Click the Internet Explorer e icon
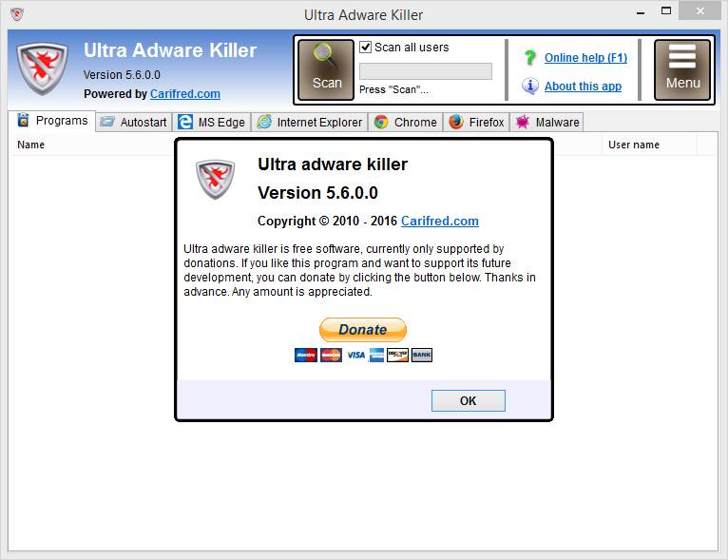 tap(264, 122)
